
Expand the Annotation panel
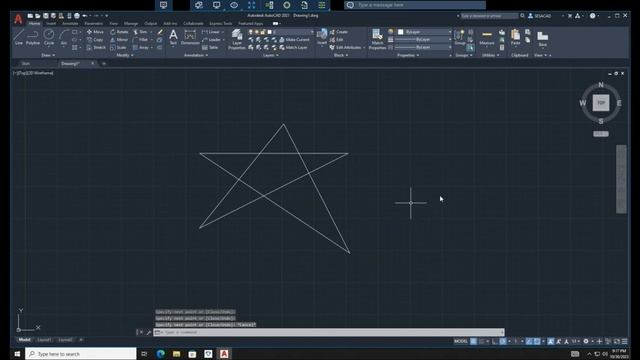pyautogui.click(x=196, y=55)
